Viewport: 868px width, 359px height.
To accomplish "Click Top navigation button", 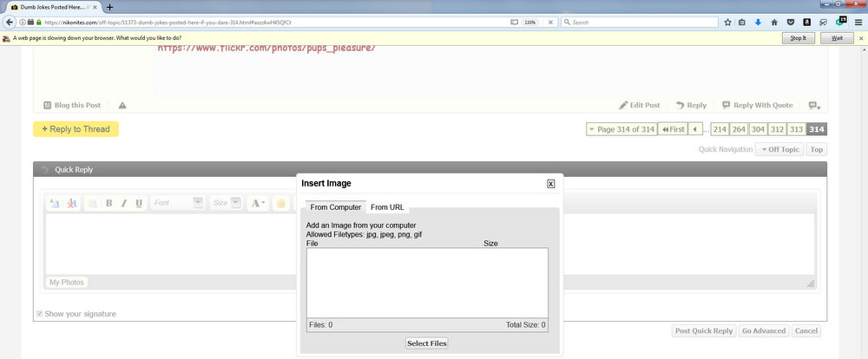I will [817, 149].
